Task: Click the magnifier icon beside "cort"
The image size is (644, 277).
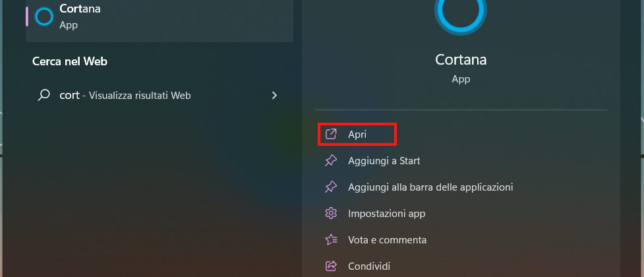Action: click(x=44, y=95)
